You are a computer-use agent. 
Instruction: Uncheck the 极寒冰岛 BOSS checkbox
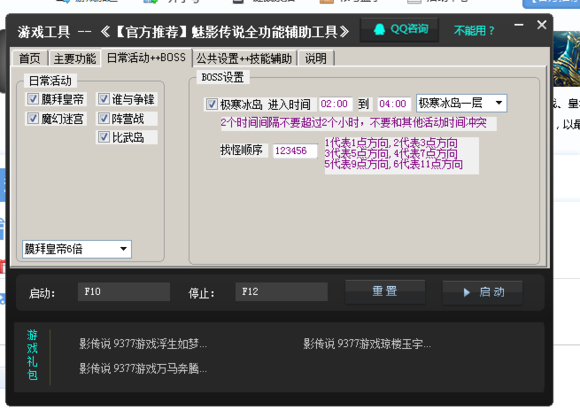pos(212,104)
